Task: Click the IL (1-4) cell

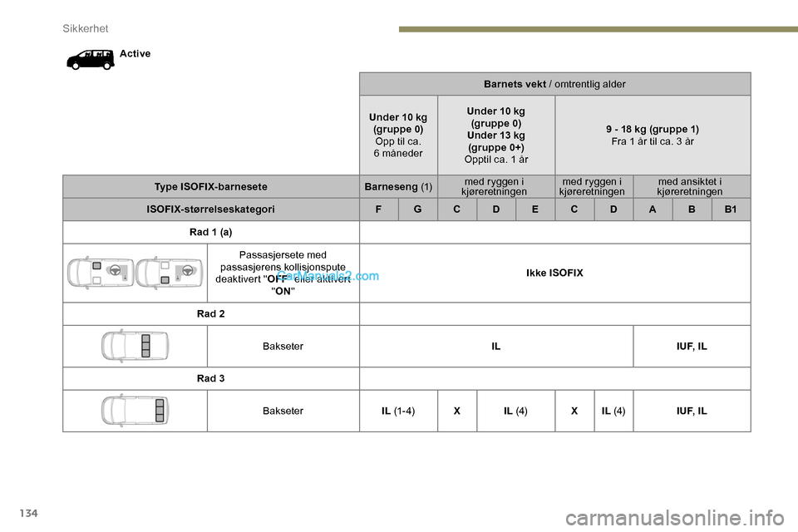Action: pos(398,411)
